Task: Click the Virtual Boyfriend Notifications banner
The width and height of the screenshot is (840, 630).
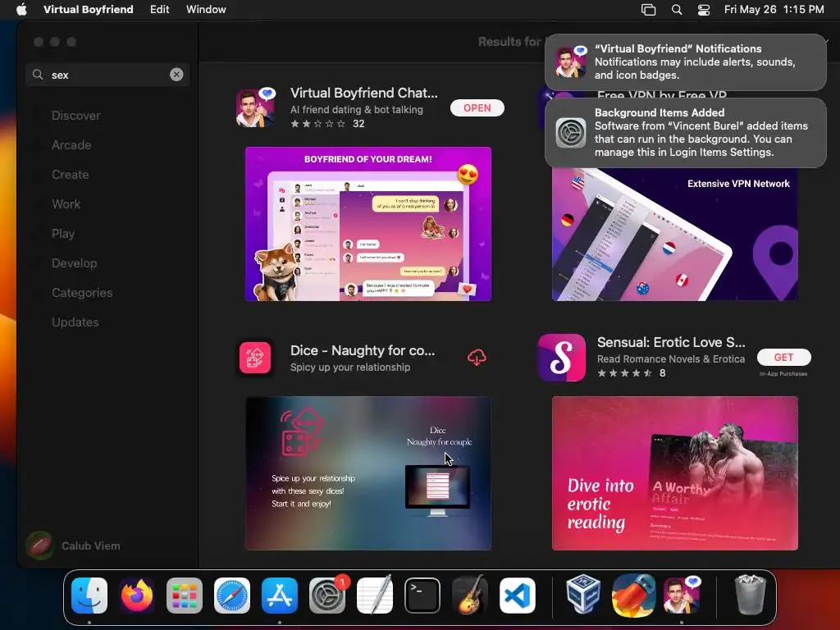Action: 685,62
